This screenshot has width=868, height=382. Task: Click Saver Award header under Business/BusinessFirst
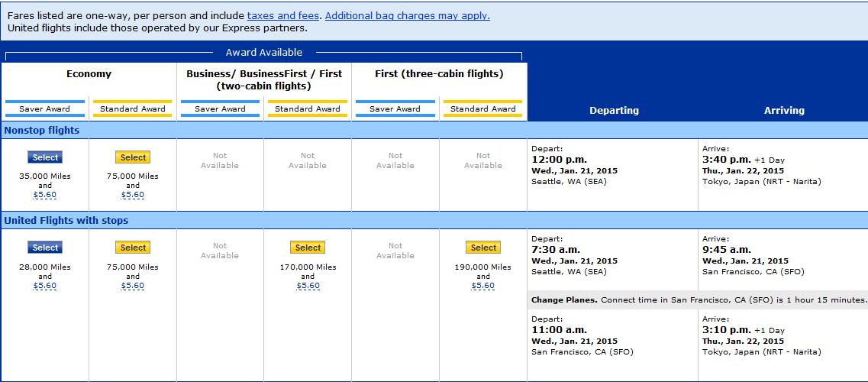[x=220, y=108]
